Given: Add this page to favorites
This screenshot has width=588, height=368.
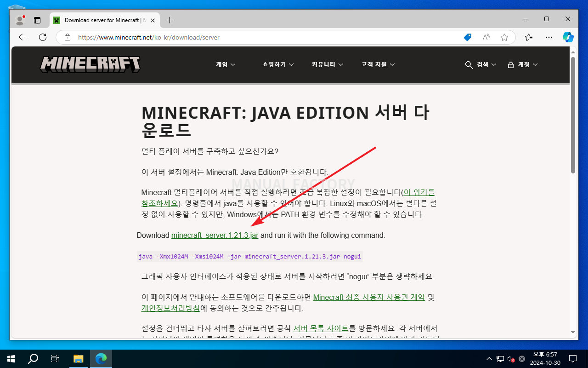Looking at the screenshot, I should pos(504,37).
